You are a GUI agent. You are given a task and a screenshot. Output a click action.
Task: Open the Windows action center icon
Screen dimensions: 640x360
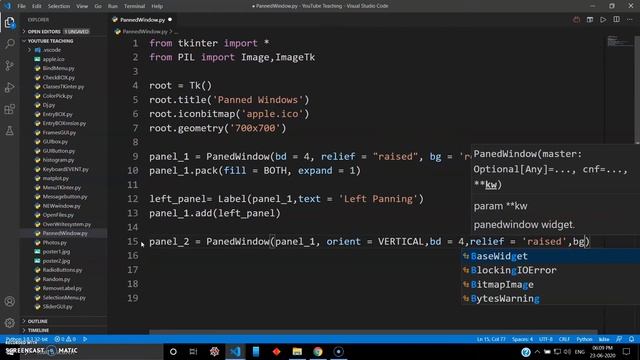click(x=627, y=351)
